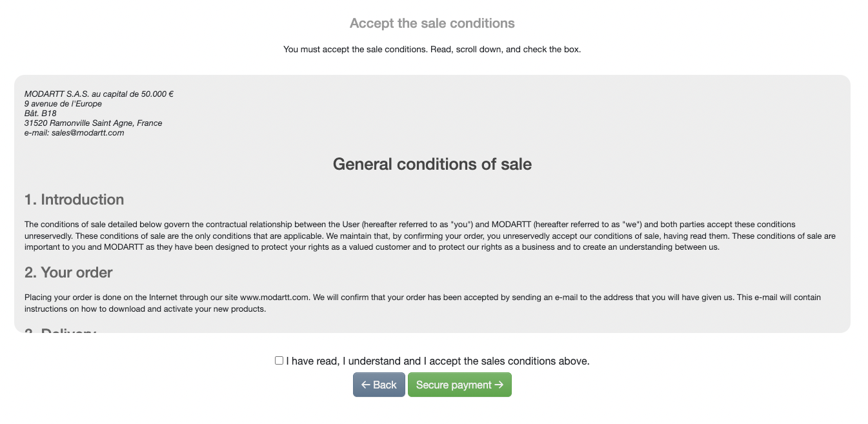The image size is (868, 424).
Task: Click the "Bât. B18" address line
Action: [x=41, y=113]
